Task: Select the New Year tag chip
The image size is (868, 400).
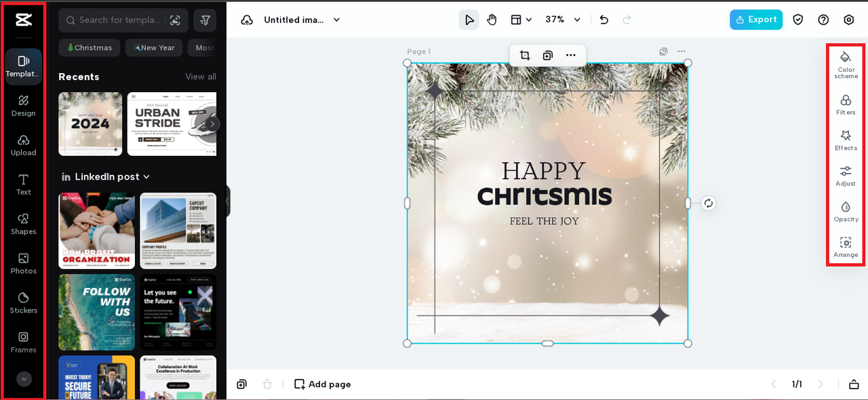Action: pyautogui.click(x=154, y=47)
